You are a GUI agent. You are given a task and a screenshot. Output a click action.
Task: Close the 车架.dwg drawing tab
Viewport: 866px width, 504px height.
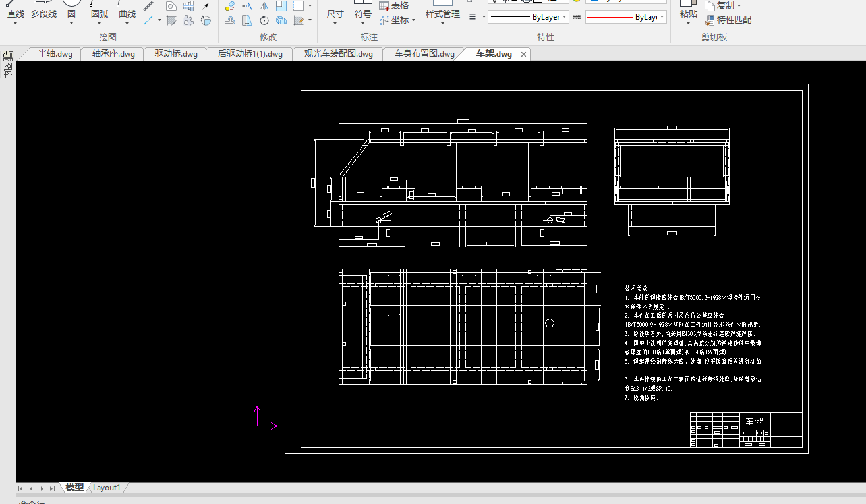(524, 55)
